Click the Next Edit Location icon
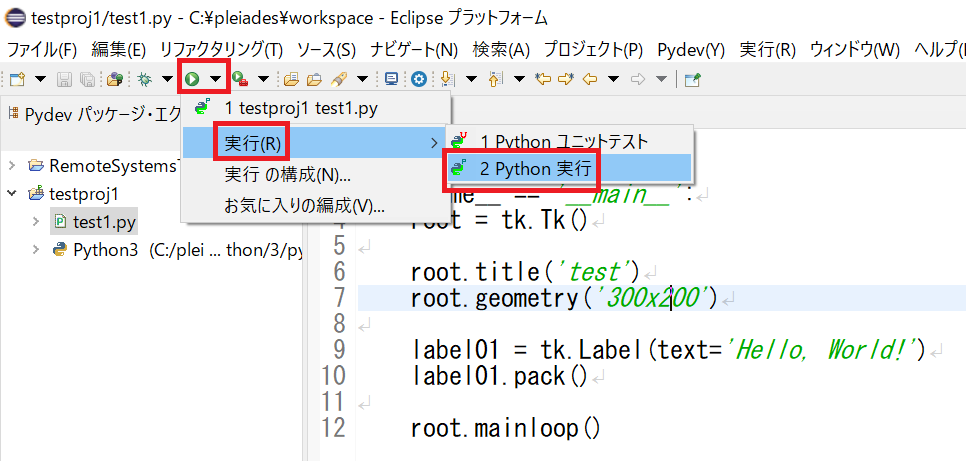This screenshot has width=966, height=461. [566, 79]
